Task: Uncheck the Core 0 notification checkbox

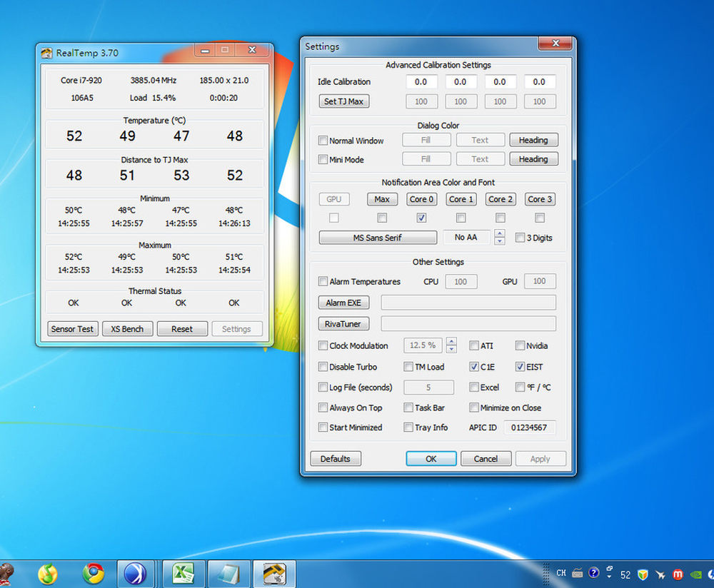Action: coord(422,218)
